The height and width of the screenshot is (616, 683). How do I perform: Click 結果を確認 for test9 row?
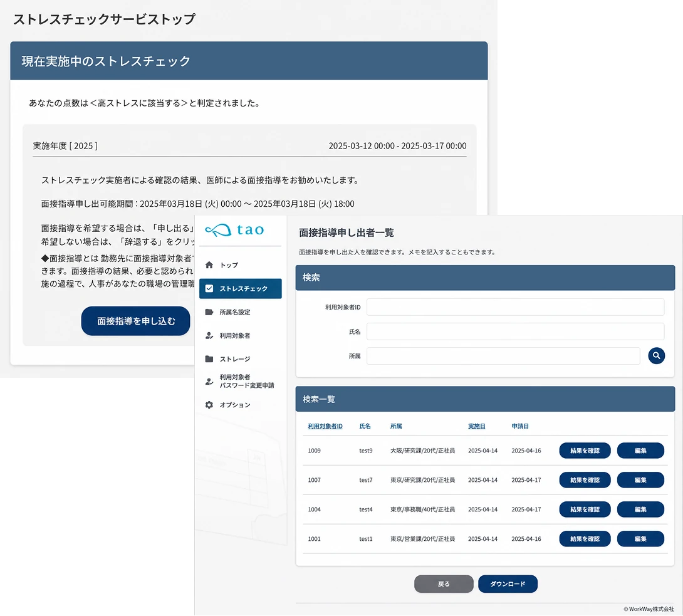(x=585, y=451)
